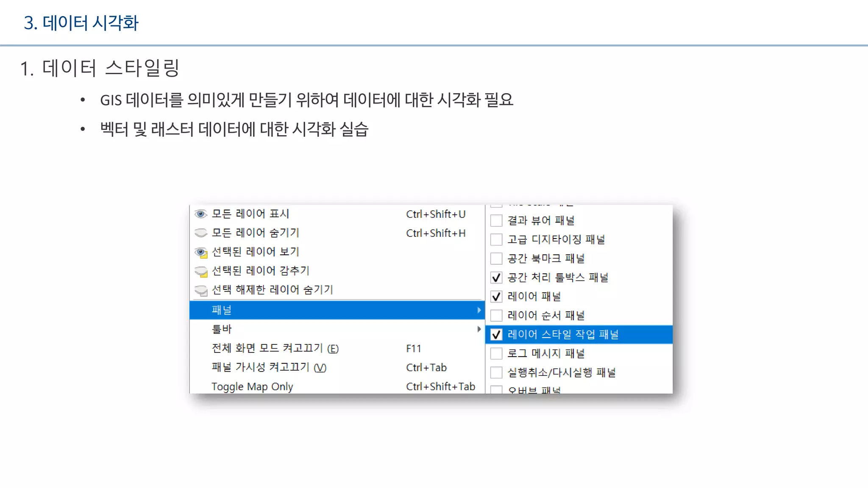Choose 고급 디지타이징 패널 option

(556, 240)
